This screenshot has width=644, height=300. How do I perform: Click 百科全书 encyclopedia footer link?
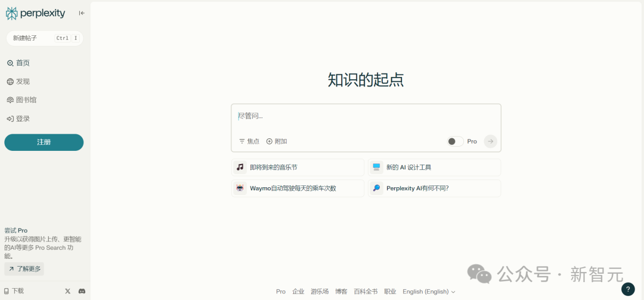[x=366, y=292]
